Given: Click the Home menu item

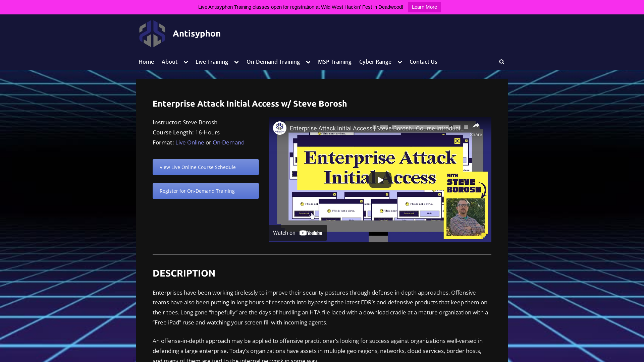Looking at the screenshot, I should click(146, 62).
